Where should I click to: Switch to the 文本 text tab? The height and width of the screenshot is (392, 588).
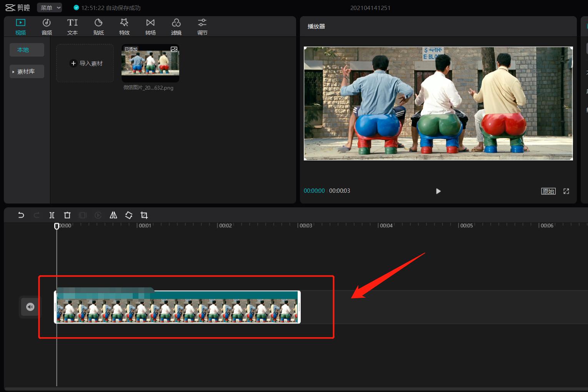click(x=72, y=27)
